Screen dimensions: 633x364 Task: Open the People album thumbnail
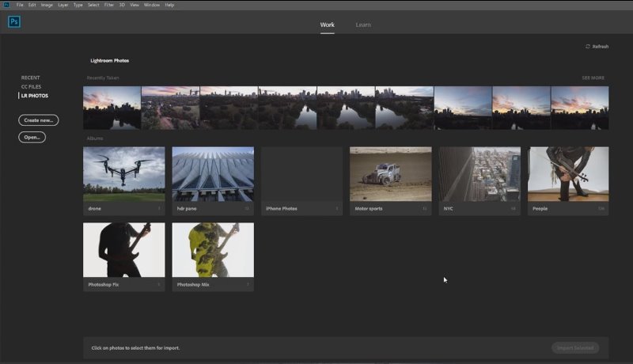coord(568,174)
